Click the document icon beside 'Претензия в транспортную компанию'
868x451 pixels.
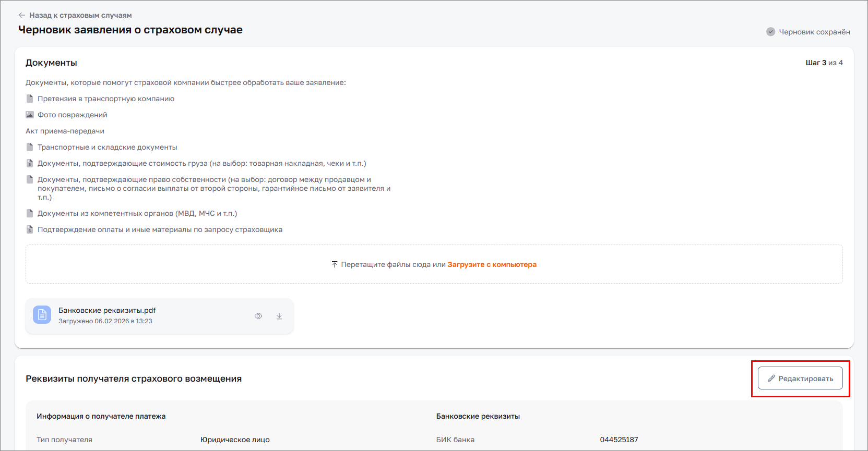pyautogui.click(x=30, y=99)
